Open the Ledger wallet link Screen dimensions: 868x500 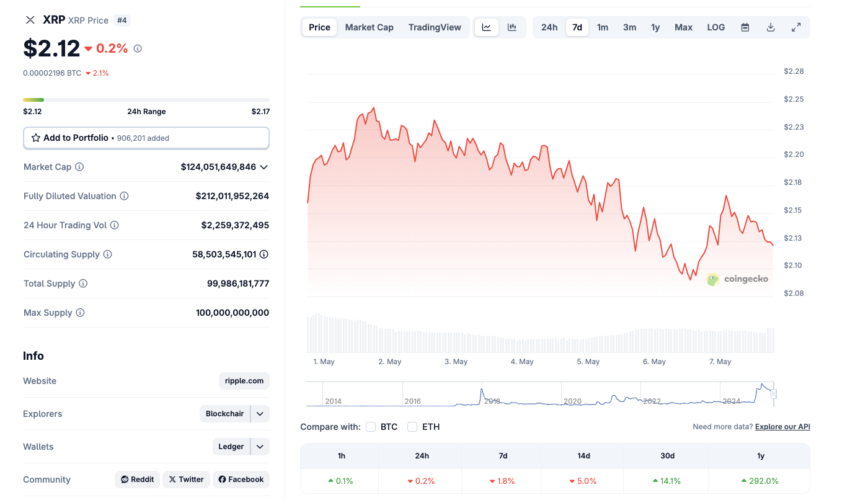click(x=231, y=447)
